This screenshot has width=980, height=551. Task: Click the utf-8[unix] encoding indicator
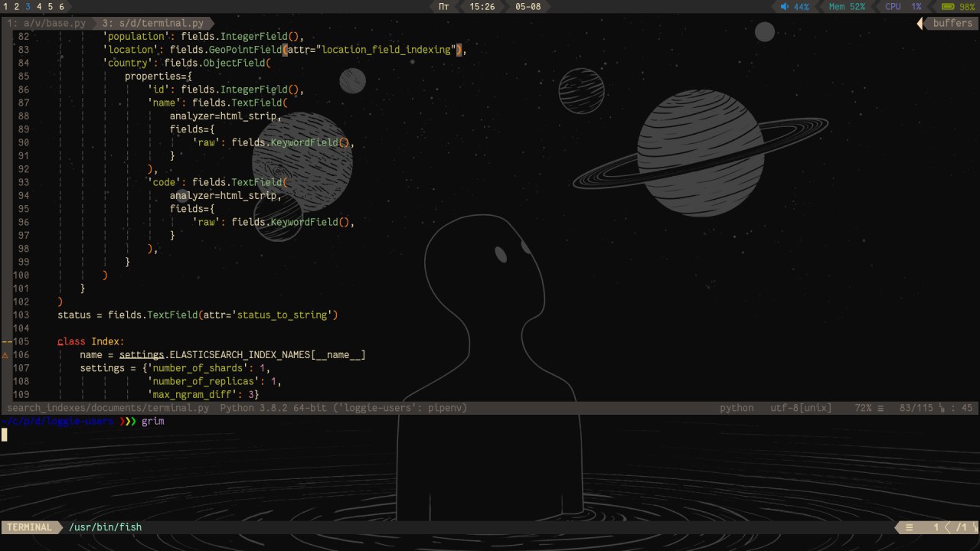(x=801, y=409)
